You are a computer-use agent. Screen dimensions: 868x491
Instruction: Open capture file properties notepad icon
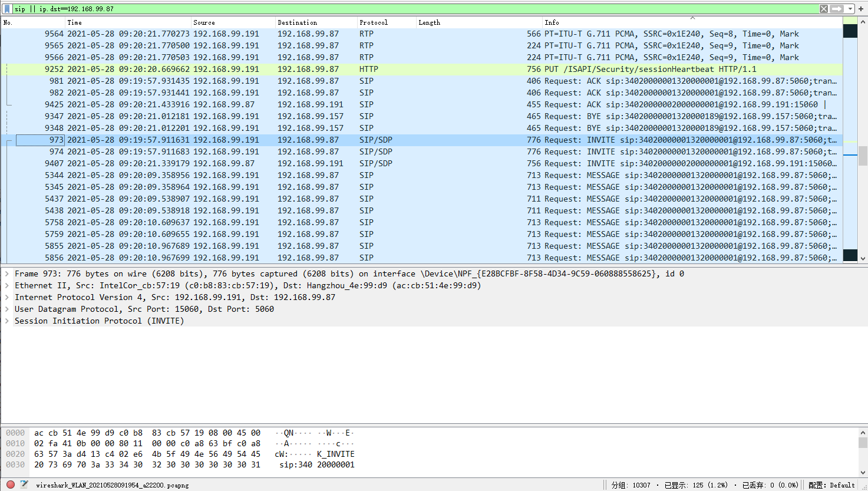coord(24,485)
